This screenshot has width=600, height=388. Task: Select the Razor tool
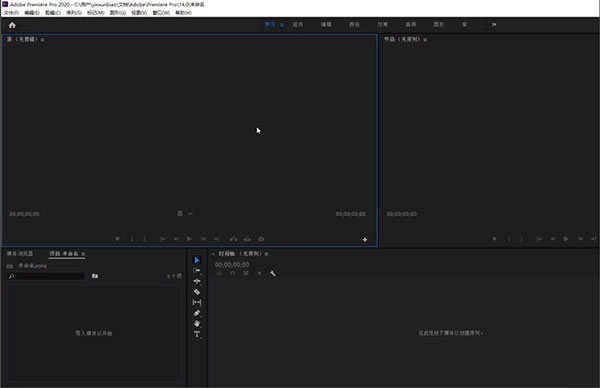pyautogui.click(x=197, y=292)
